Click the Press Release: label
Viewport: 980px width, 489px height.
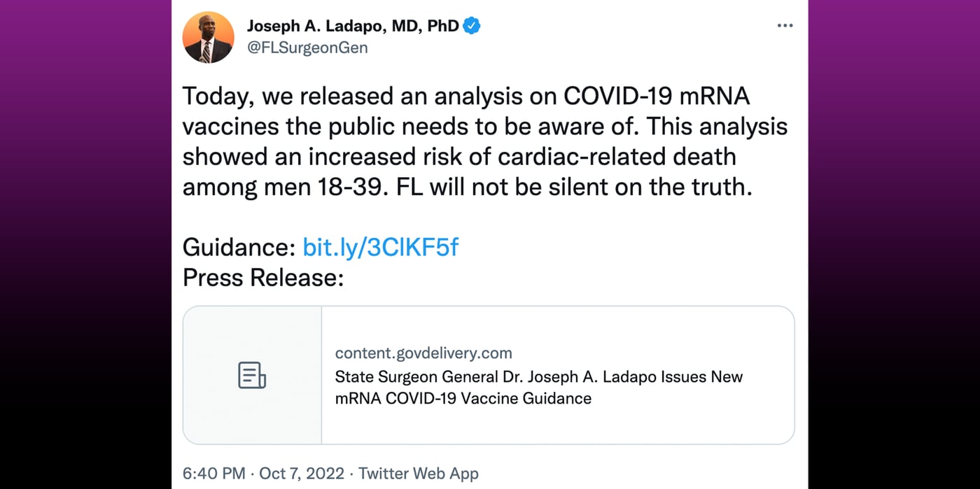pyautogui.click(x=263, y=278)
